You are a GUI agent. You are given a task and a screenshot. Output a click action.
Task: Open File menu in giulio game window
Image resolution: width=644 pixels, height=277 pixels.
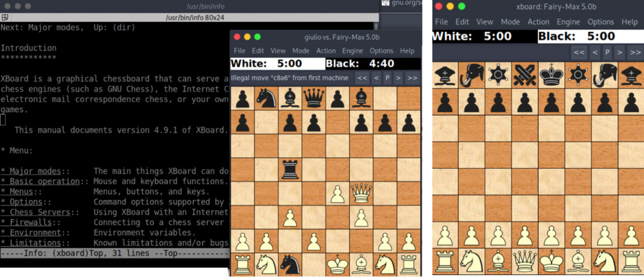tap(239, 50)
